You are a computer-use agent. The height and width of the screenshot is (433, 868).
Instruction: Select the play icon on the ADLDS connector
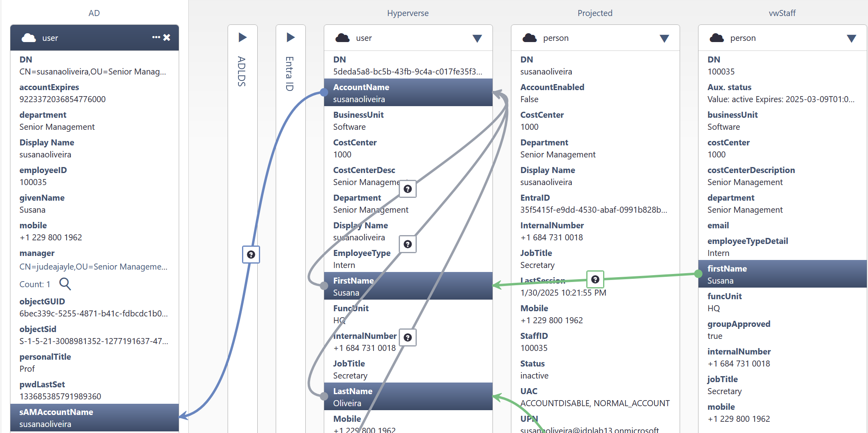(242, 37)
